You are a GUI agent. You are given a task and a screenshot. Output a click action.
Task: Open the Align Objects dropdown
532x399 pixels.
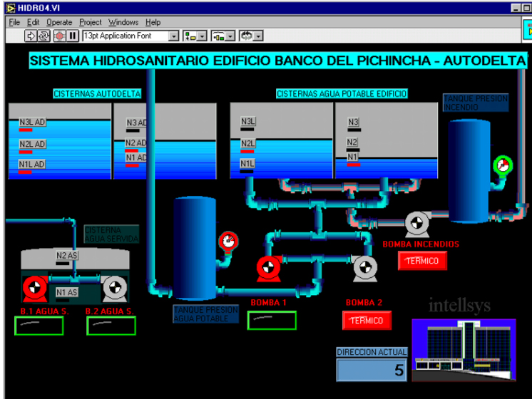pyautogui.click(x=195, y=36)
